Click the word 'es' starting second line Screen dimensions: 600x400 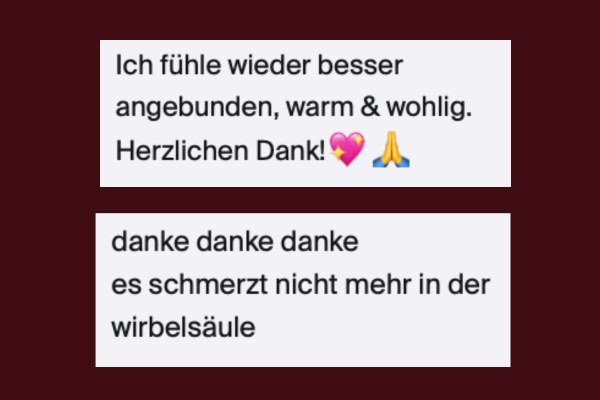coord(126,286)
